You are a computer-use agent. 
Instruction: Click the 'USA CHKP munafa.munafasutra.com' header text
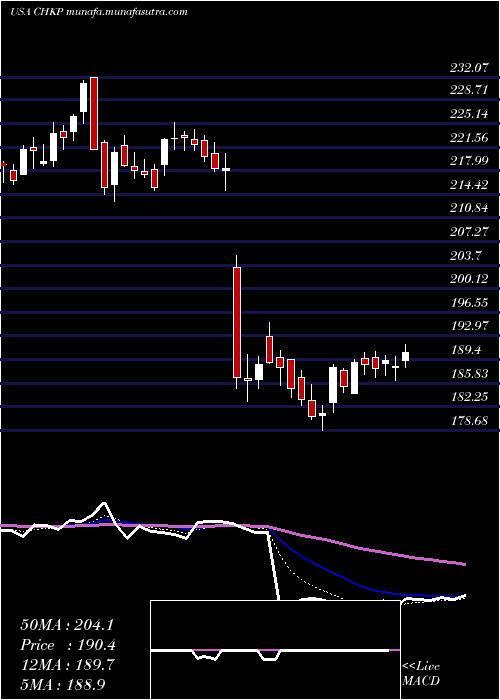[x=99, y=12]
